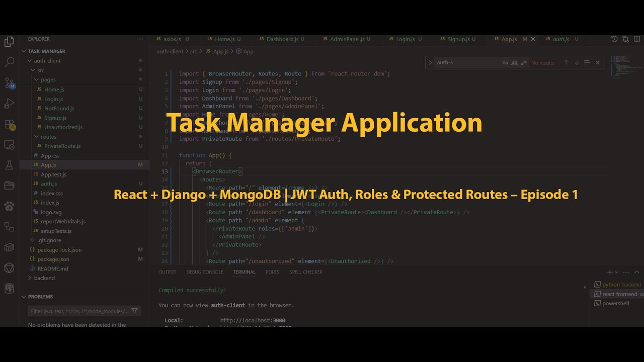Open package.json in the explorer tree

click(53, 259)
